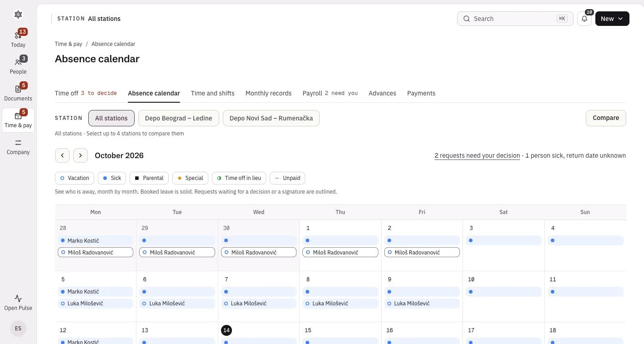The height and width of the screenshot is (344, 644).
Task: Open Miloš Radovanović request on Friday 2
Action: pos(422,252)
